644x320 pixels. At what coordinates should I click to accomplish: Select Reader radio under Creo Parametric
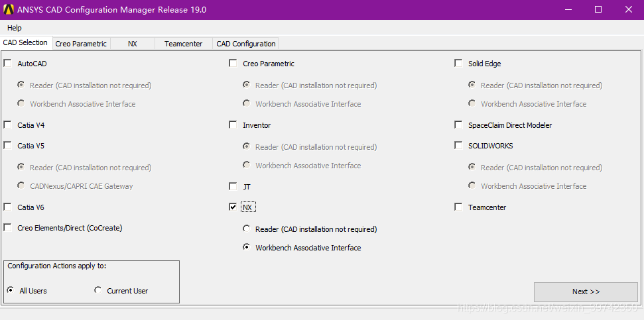point(247,85)
